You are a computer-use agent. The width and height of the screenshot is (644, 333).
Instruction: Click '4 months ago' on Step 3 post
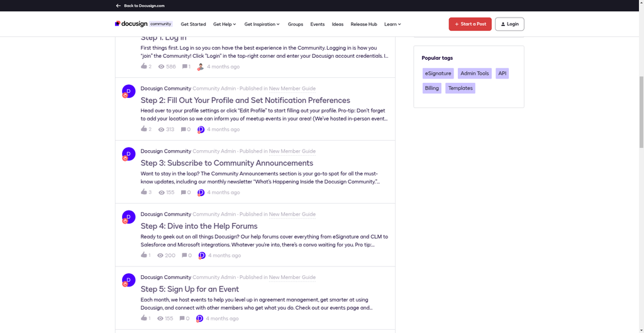click(223, 192)
